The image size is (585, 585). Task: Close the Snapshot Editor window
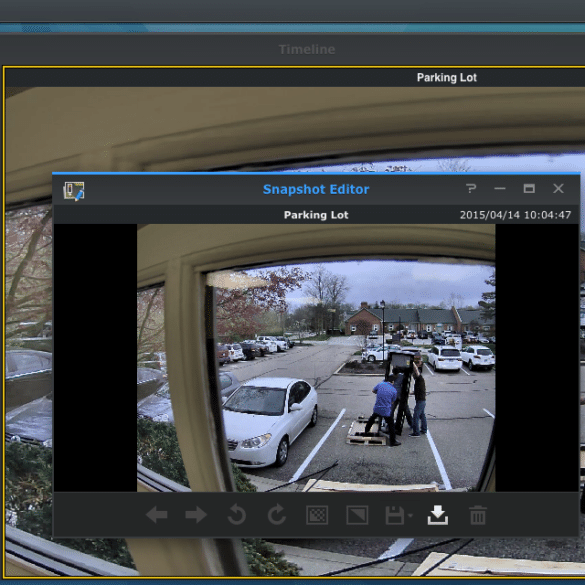pyautogui.click(x=558, y=188)
